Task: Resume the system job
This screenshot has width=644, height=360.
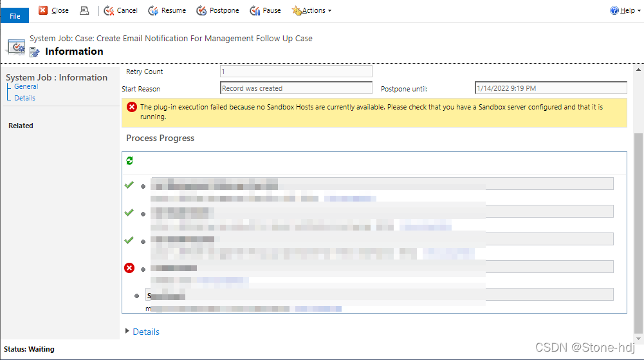Action: coord(167,10)
